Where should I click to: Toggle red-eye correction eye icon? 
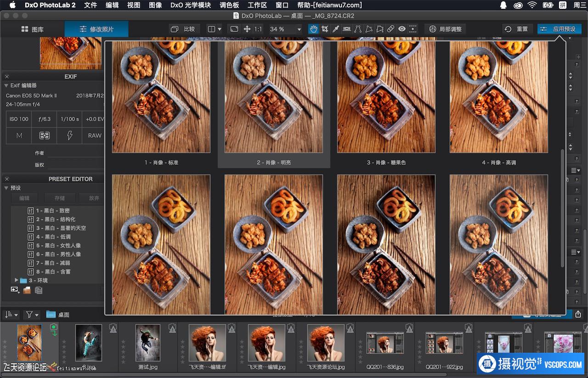tap(402, 29)
